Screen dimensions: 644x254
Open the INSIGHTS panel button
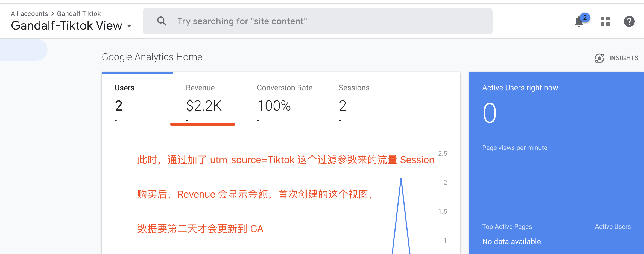623,58
